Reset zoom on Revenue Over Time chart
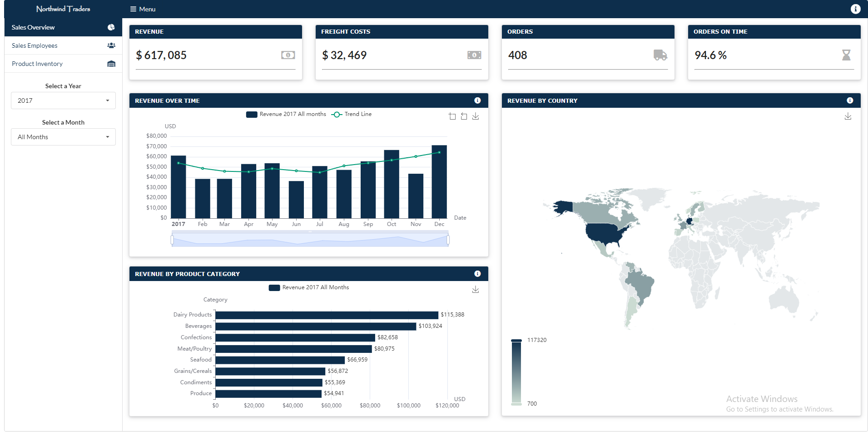 coord(464,116)
